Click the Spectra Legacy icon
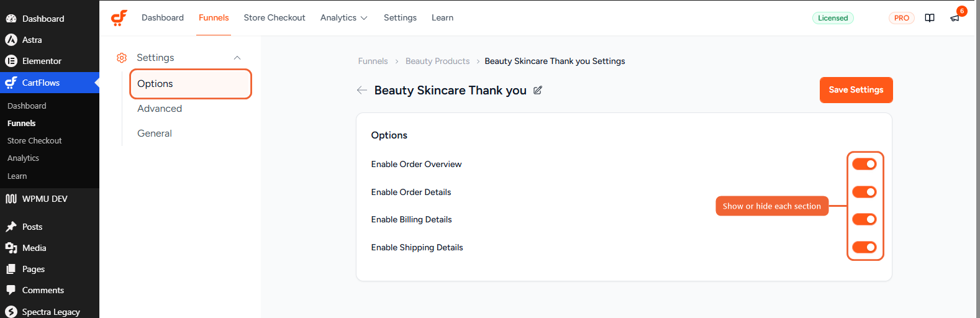Screen dimensions: 980x318 [11, 312]
